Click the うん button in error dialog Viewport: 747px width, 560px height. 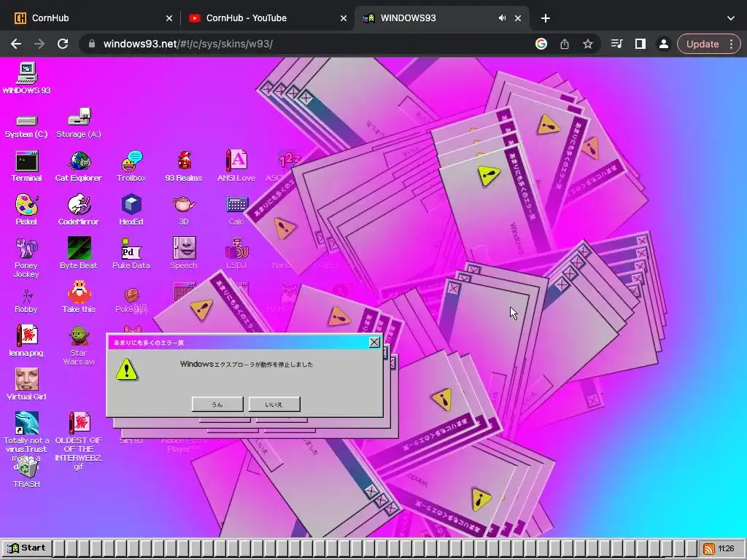[217, 404]
